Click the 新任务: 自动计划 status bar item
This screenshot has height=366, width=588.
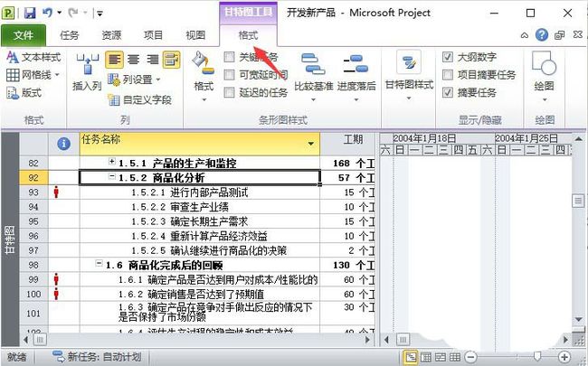pos(97,357)
